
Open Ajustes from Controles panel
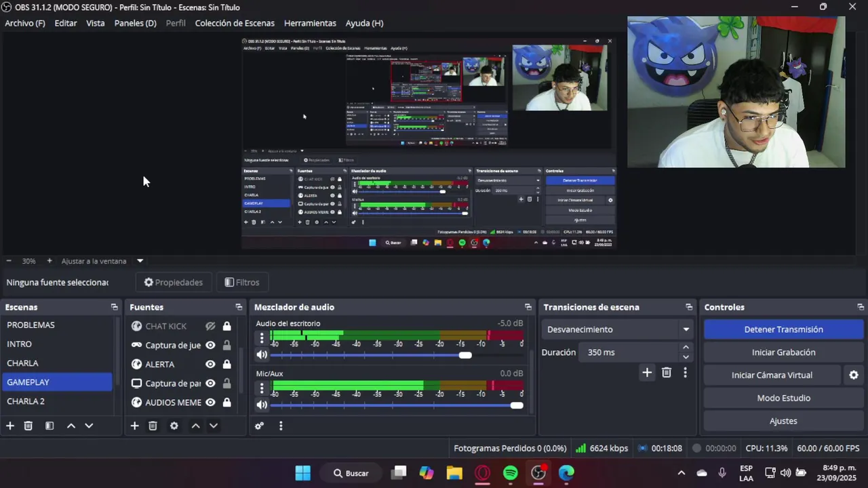[x=783, y=421]
